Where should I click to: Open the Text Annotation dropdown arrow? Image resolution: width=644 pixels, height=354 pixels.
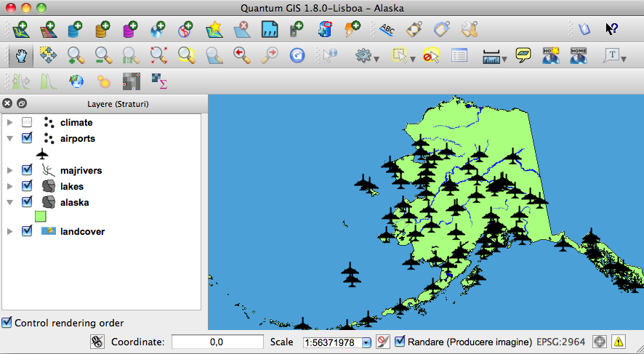(x=624, y=59)
